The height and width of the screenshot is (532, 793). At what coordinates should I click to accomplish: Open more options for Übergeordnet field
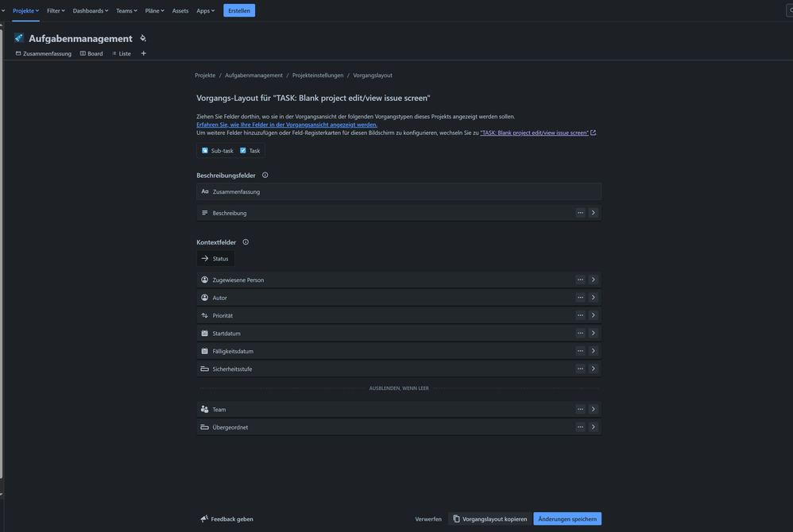(x=580, y=427)
